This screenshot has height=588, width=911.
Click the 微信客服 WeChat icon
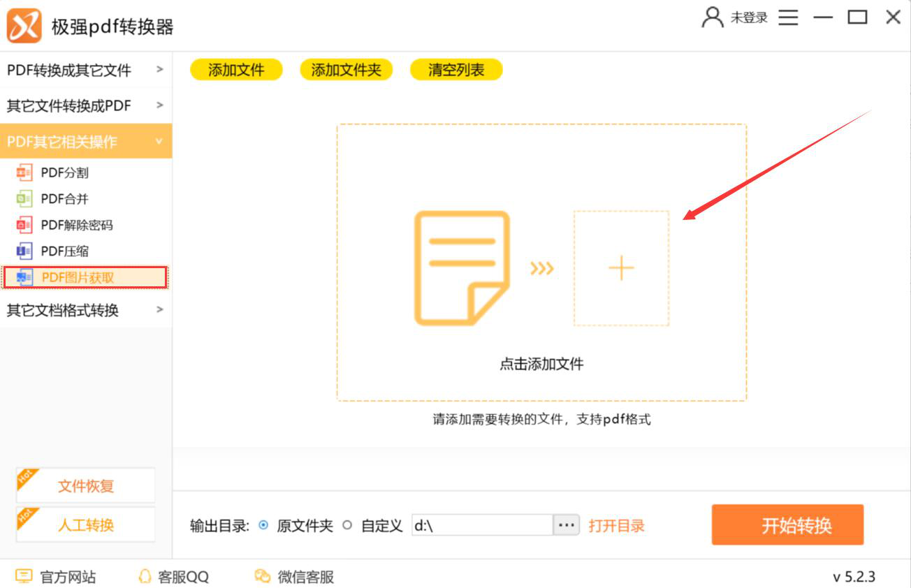pos(263,577)
